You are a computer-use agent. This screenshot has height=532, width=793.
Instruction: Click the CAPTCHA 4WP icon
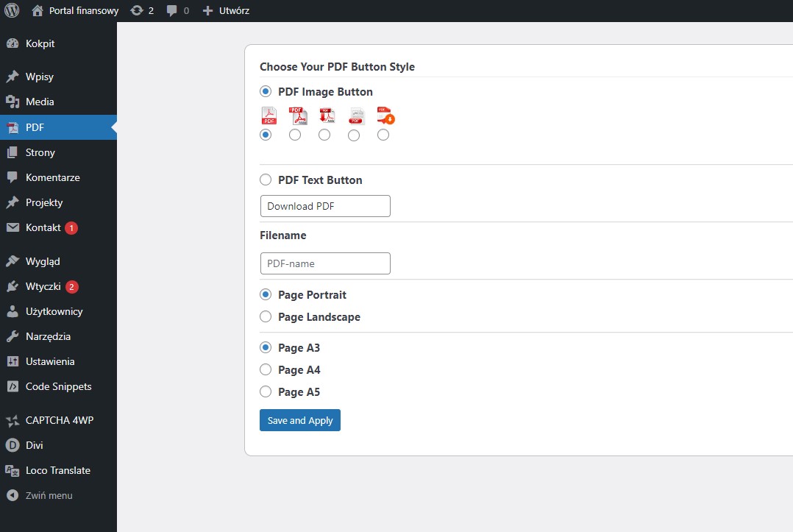pos(13,420)
